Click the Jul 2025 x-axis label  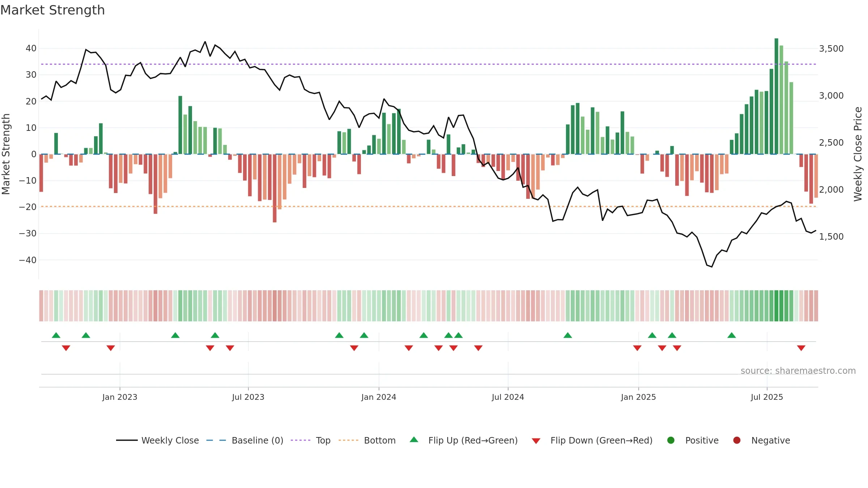tap(767, 397)
